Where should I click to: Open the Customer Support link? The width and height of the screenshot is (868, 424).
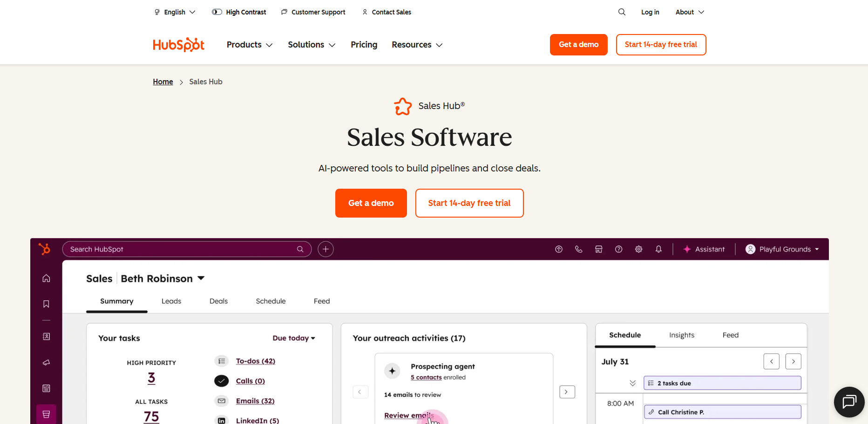(x=313, y=12)
